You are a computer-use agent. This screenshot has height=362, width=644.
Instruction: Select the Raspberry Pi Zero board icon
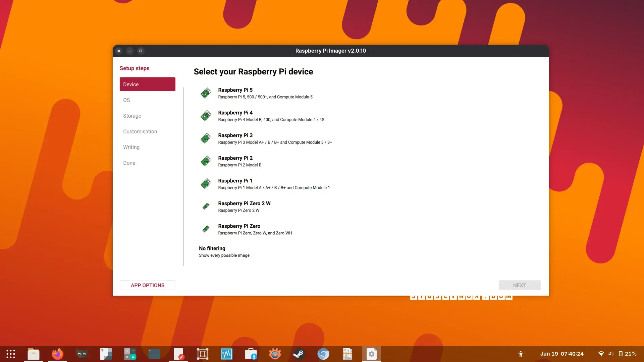tap(206, 229)
